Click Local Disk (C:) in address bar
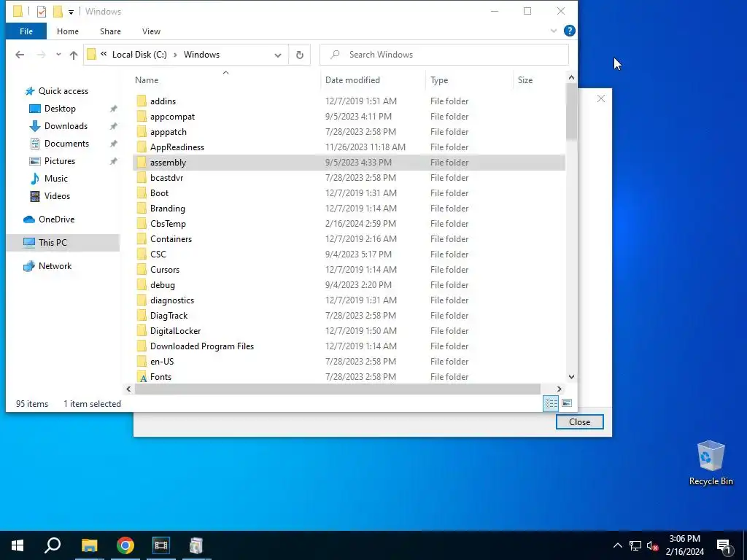This screenshot has width=747, height=560. (x=139, y=55)
